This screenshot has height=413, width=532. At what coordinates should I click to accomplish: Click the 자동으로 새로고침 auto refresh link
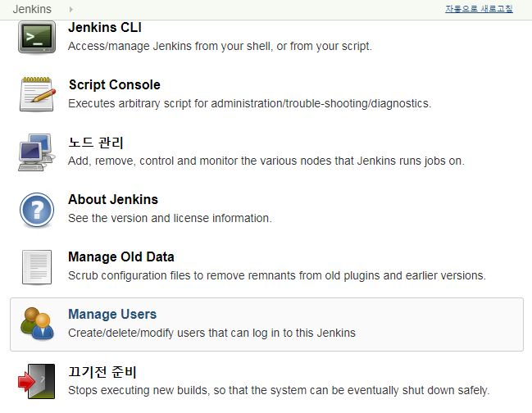479,9
